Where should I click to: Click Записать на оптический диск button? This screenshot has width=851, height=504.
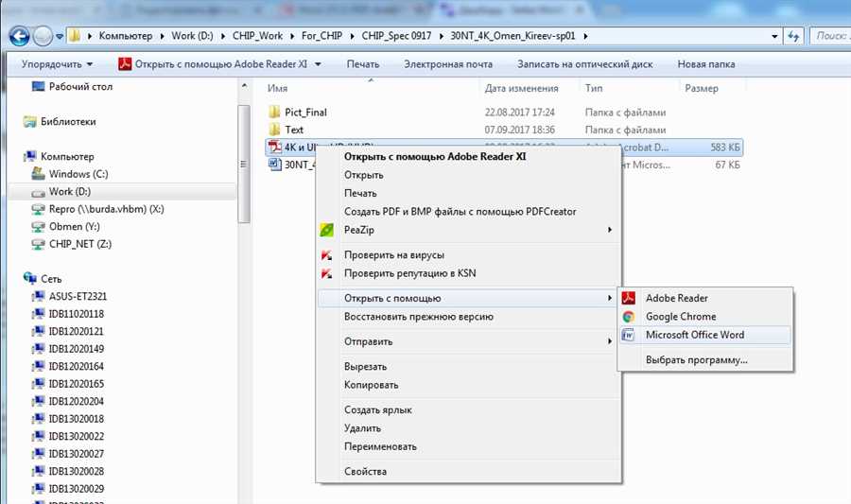point(585,64)
